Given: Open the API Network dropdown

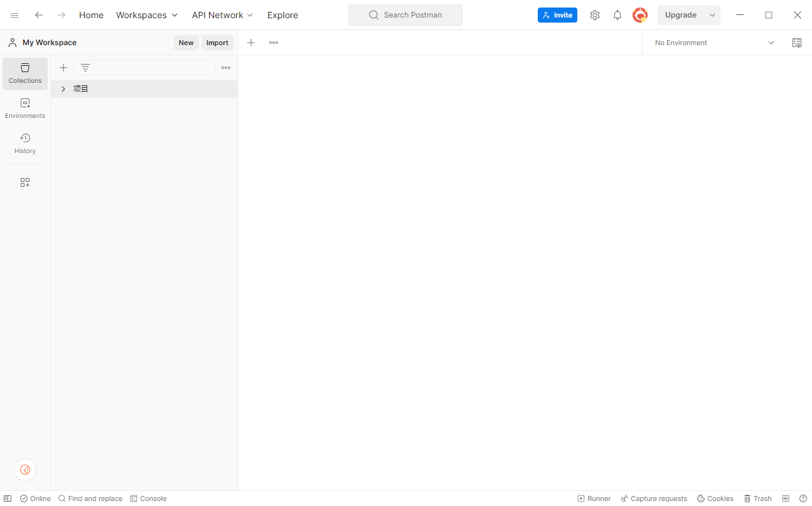Looking at the screenshot, I should click(x=222, y=15).
